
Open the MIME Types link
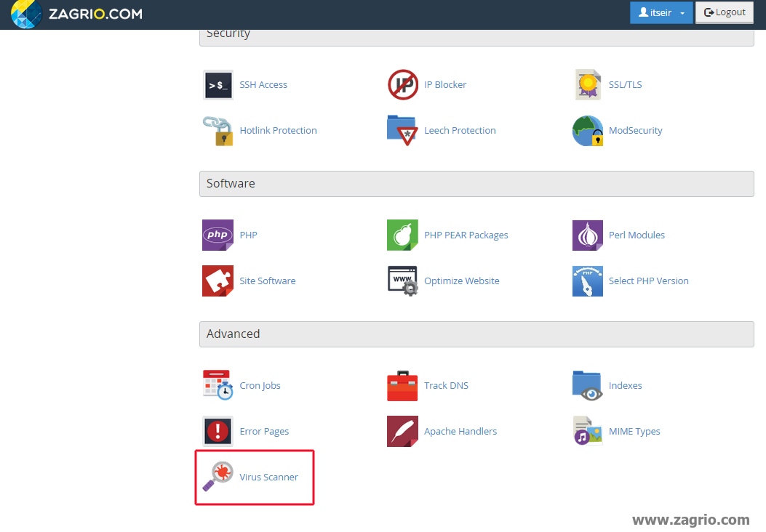pyautogui.click(x=634, y=432)
